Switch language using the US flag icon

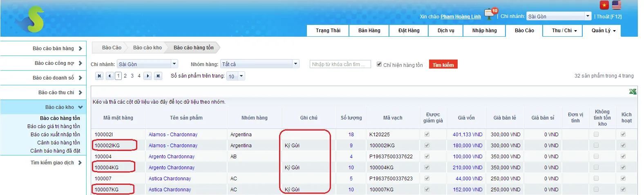point(617,5)
